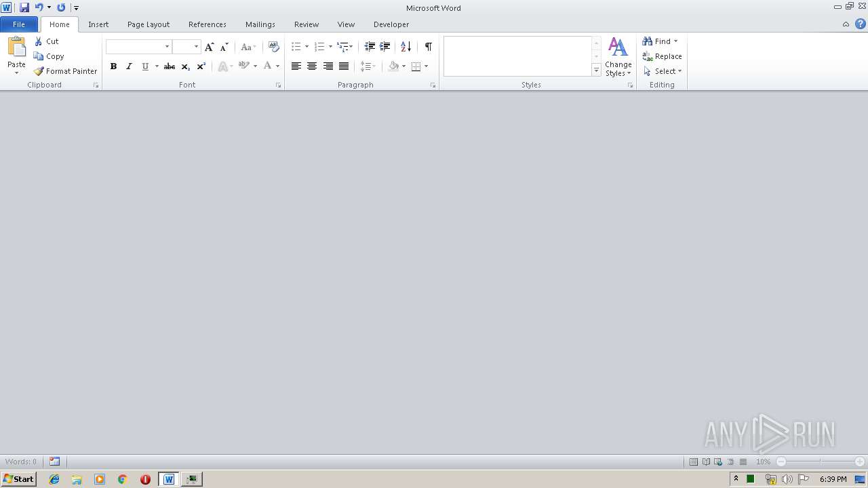The height and width of the screenshot is (488, 868).
Task: Toggle Italic formatting
Action: coord(129,66)
